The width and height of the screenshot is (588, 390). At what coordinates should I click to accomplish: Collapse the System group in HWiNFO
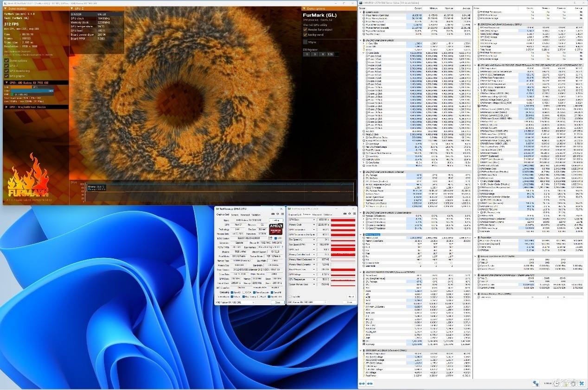click(361, 12)
